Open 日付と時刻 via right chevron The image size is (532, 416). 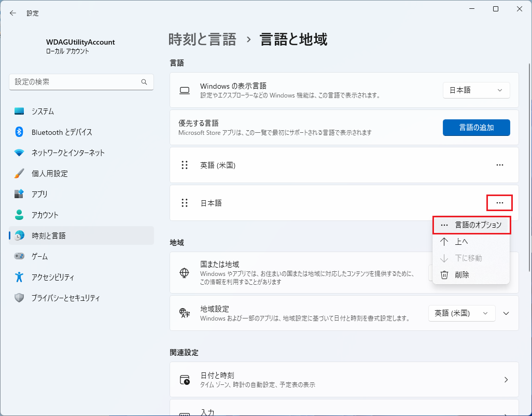point(506,380)
